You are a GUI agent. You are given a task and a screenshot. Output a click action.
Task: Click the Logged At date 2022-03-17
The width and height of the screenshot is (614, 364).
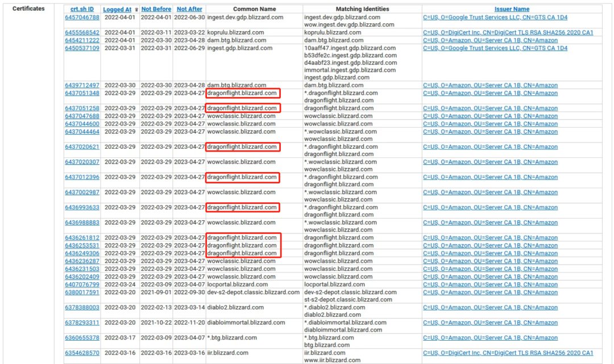[120, 338]
